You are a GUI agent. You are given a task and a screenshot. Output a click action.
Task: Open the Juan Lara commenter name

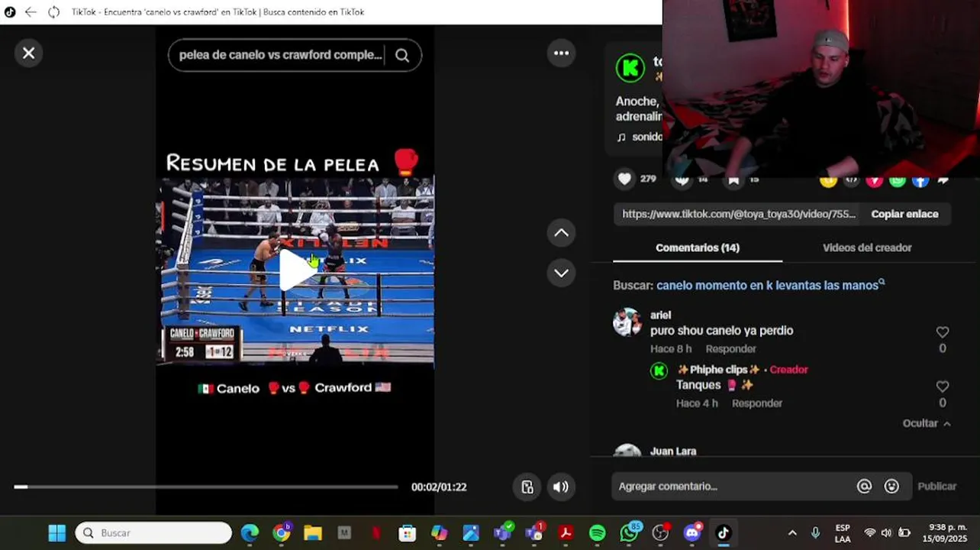(672, 451)
